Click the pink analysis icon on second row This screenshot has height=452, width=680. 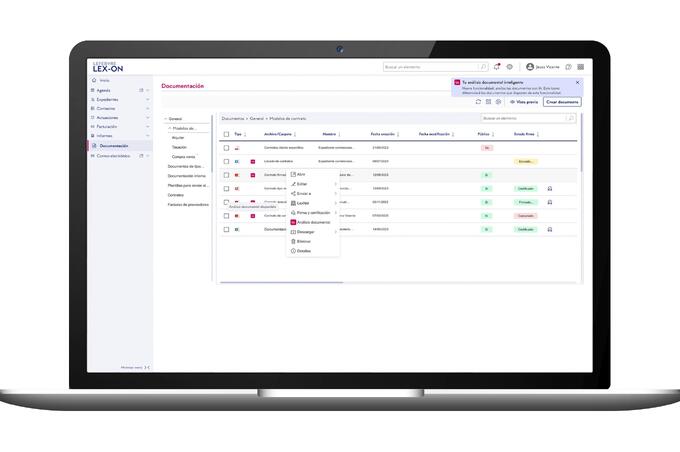(x=253, y=161)
